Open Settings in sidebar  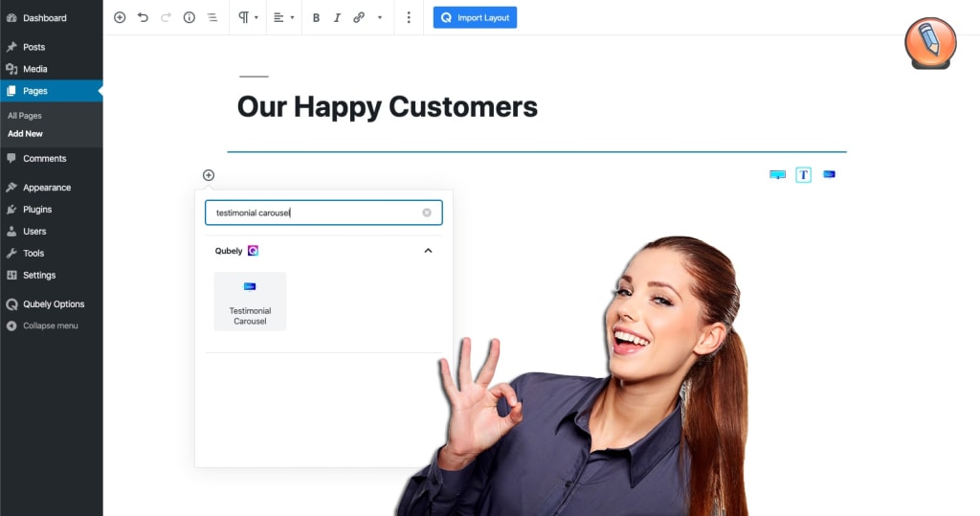(39, 275)
